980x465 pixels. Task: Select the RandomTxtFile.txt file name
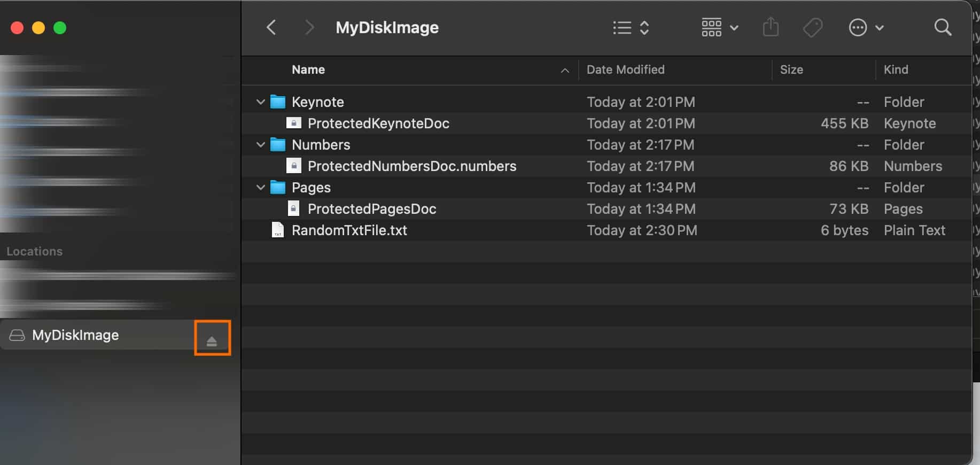(x=349, y=230)
